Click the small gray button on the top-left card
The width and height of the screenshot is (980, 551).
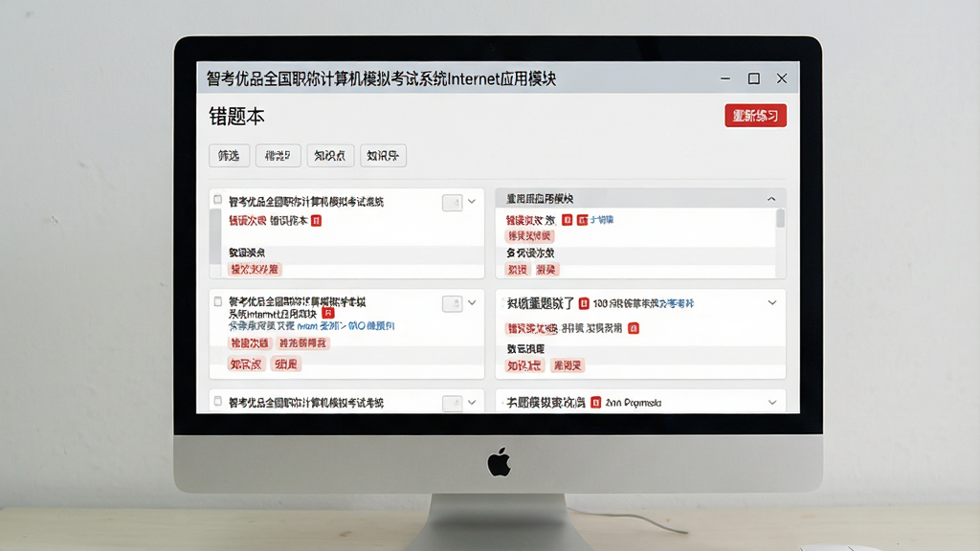pyautogui.click(x=452, y=203)
